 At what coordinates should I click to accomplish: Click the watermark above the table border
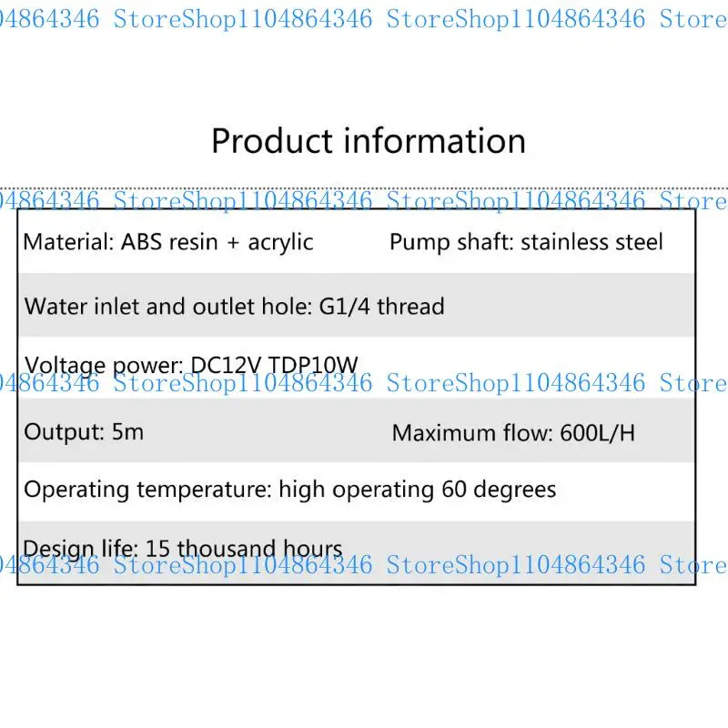click(364, 201)
